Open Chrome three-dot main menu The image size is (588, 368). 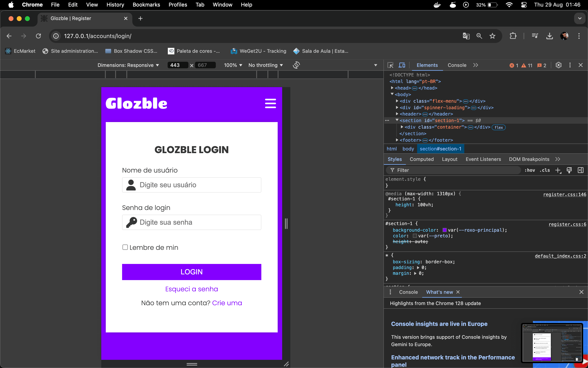pyautogui.click(x=579, y=36)
